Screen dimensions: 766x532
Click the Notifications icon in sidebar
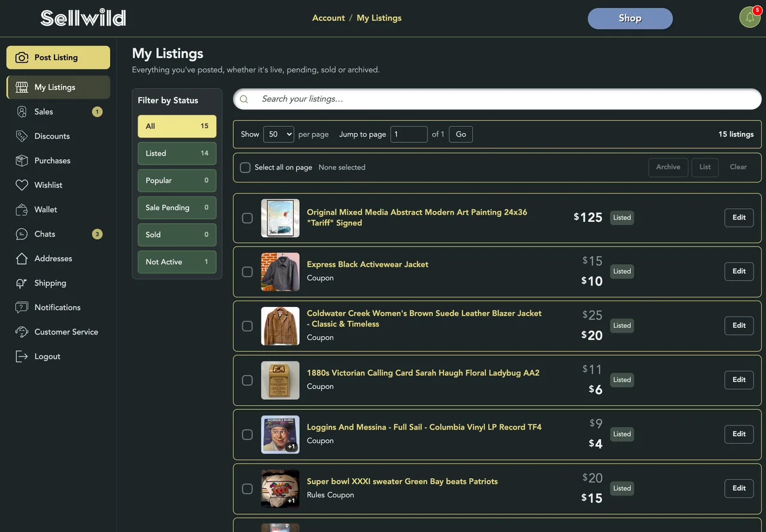click(22, 308)
